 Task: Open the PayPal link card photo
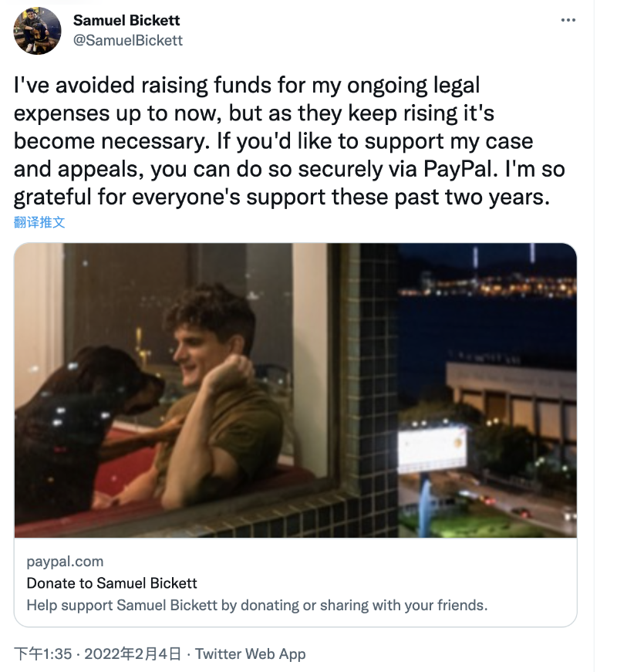pyautogui.click(x=295, y=390)
